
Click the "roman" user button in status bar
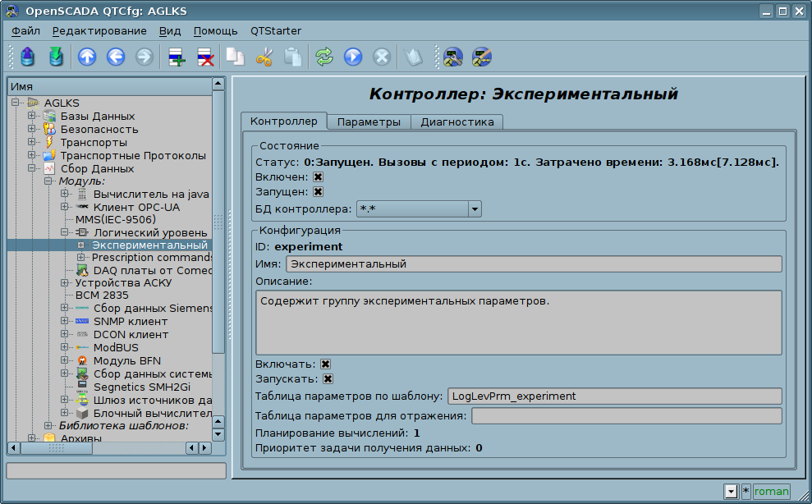click(772, 492)
